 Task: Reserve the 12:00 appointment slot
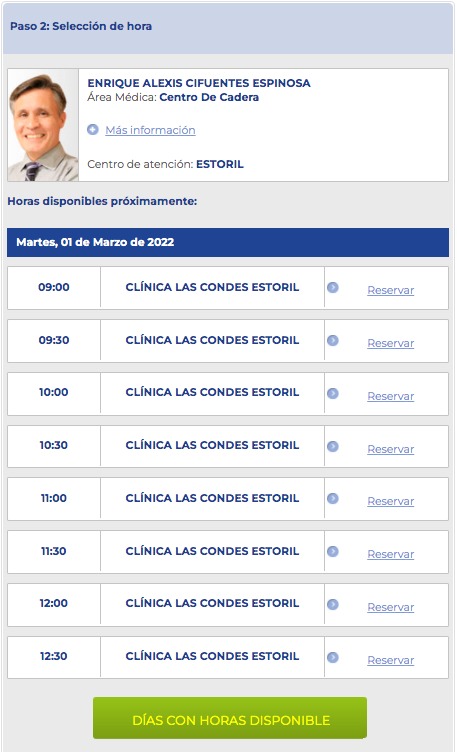(x=390, y=607)
